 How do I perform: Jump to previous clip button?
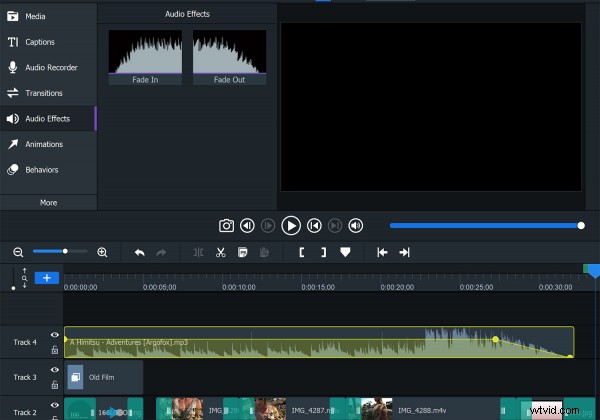click(314, 226)
